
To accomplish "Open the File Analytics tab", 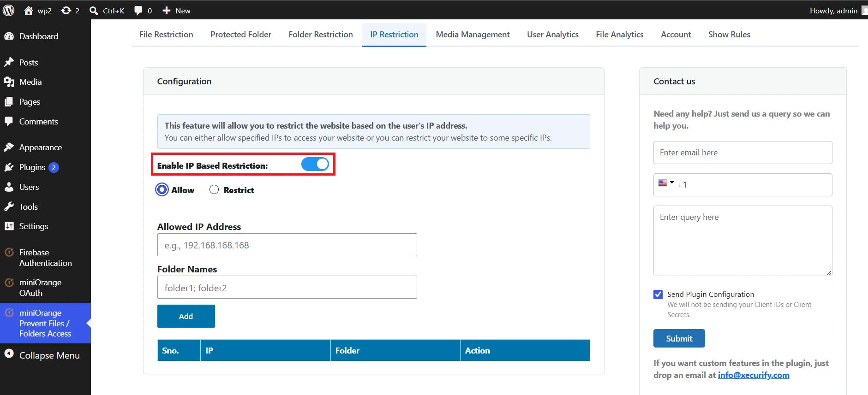I will click(x=620, y=35).
